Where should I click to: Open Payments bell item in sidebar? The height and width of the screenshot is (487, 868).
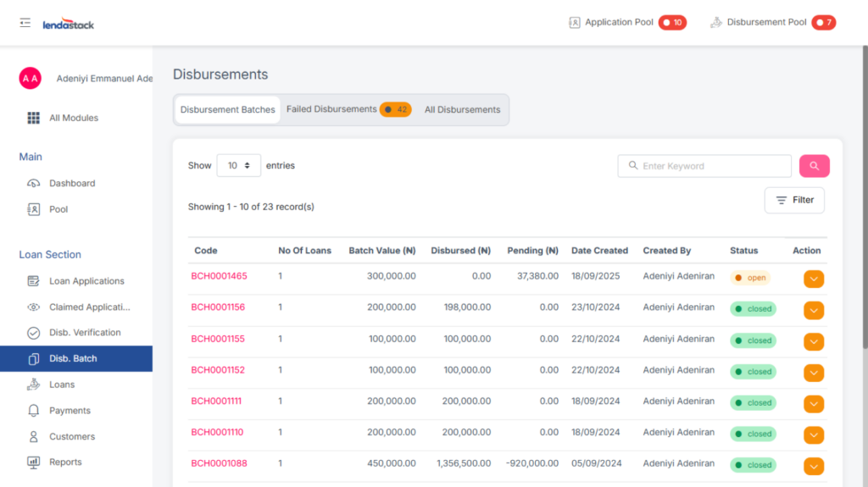[x=69, y=411]
